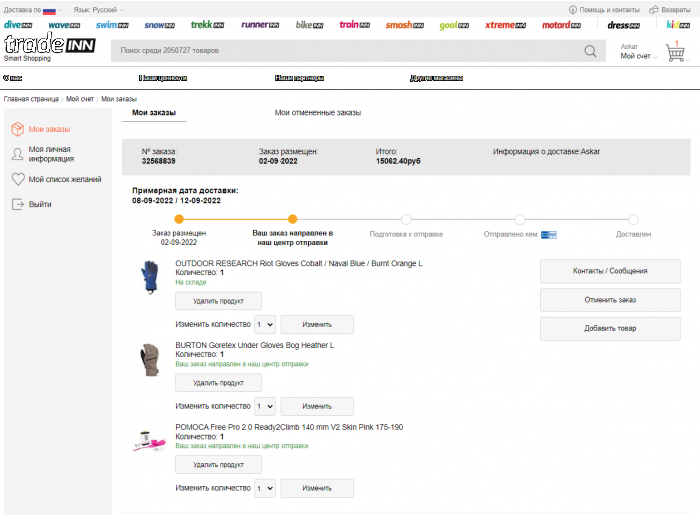Click the search magnifier icon
The width and height of the screenshot is (700, 515).
pos(590,51)
